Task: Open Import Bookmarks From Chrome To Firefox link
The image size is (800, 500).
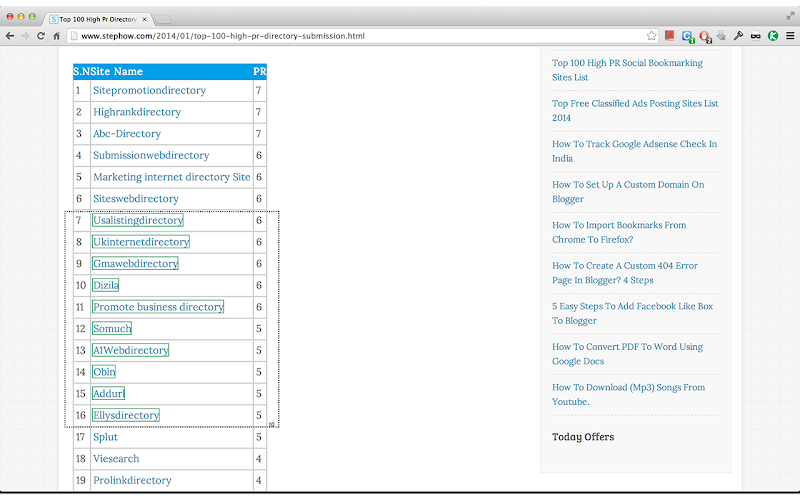Action: 619,232
